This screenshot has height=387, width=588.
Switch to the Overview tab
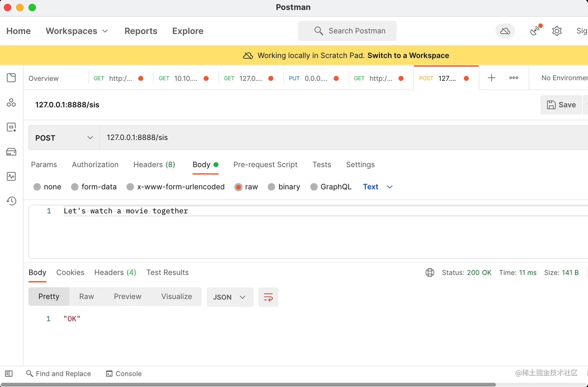(x=44, y=78)
